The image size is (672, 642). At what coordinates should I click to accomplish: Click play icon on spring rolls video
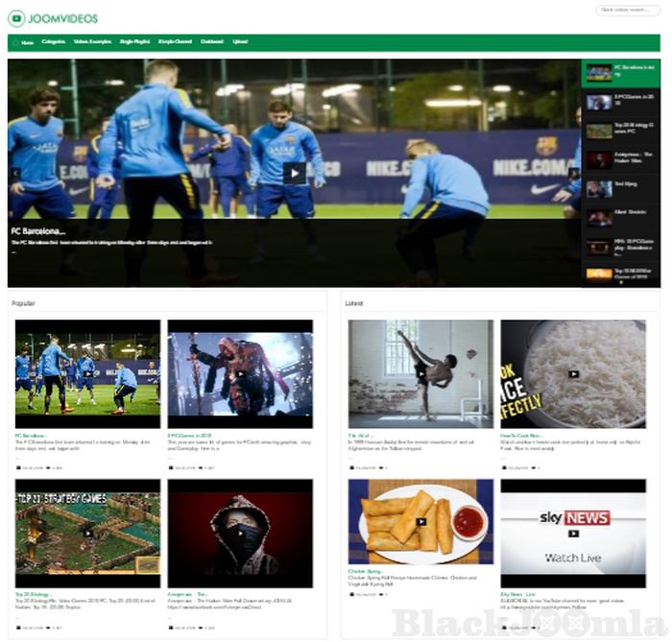point(420,523)
